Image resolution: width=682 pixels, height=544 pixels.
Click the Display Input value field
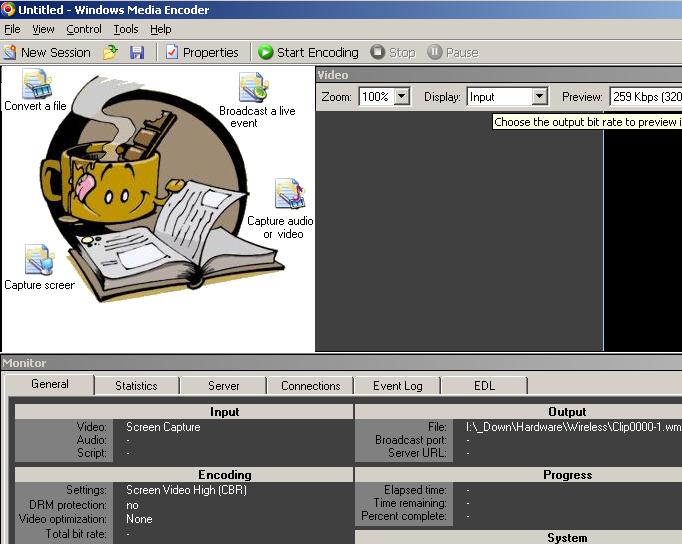tap(500, 96)
